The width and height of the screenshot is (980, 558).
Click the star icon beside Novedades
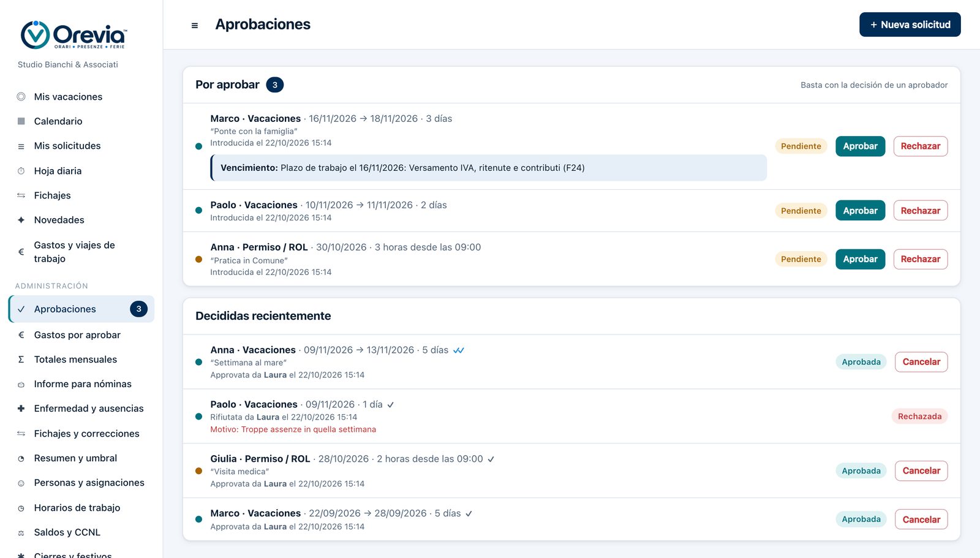click(x=21, y=220)
